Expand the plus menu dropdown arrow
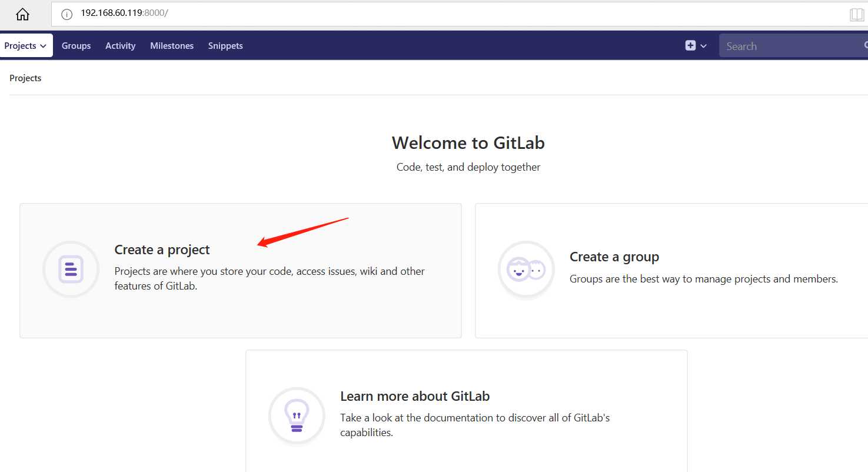Screen dimensions: 868x472 coord(703,46)
